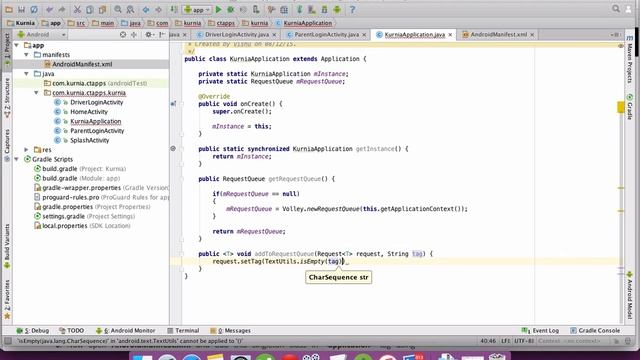
Task: Collapse the app module node
Action: tap(17, 45)
